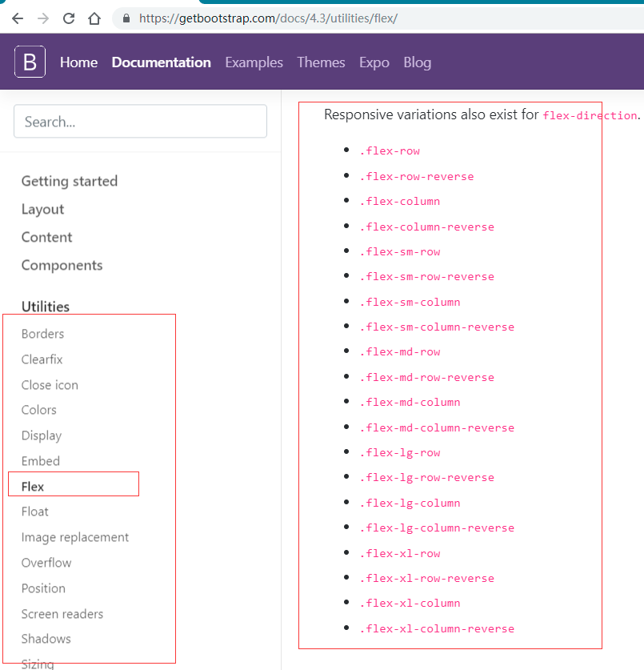Viewport: 644px width, 670px height.
Task: Expand the Getting started section
Action: [x=70, y=181]
